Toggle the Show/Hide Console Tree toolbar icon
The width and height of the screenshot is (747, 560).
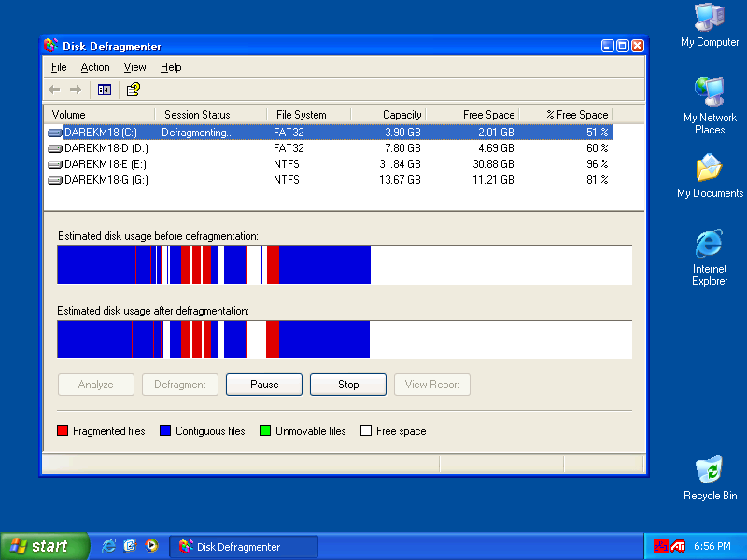pos(105,90)
